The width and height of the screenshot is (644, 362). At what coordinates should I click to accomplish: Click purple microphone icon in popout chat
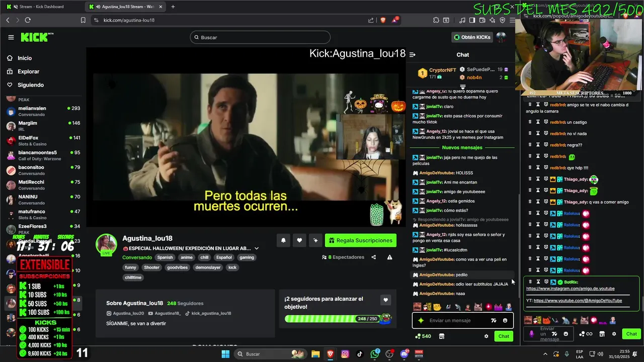[532, 334]
